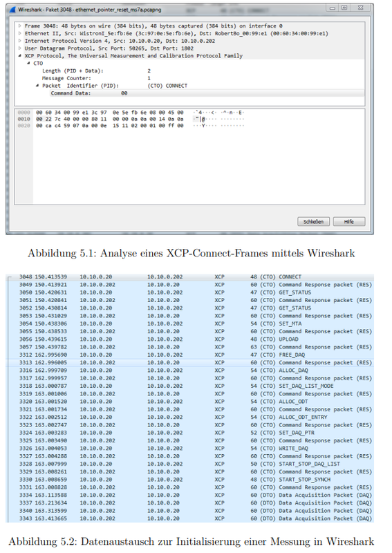This screenshot has height=553, width=392.
Task: Select packet 3337 Data Acquisition row
Action: (x=190, y=503)
